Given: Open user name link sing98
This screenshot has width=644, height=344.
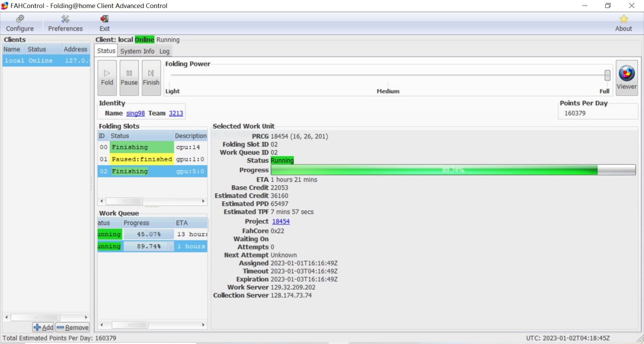Looking at the screenshot, I should [135, 113].
